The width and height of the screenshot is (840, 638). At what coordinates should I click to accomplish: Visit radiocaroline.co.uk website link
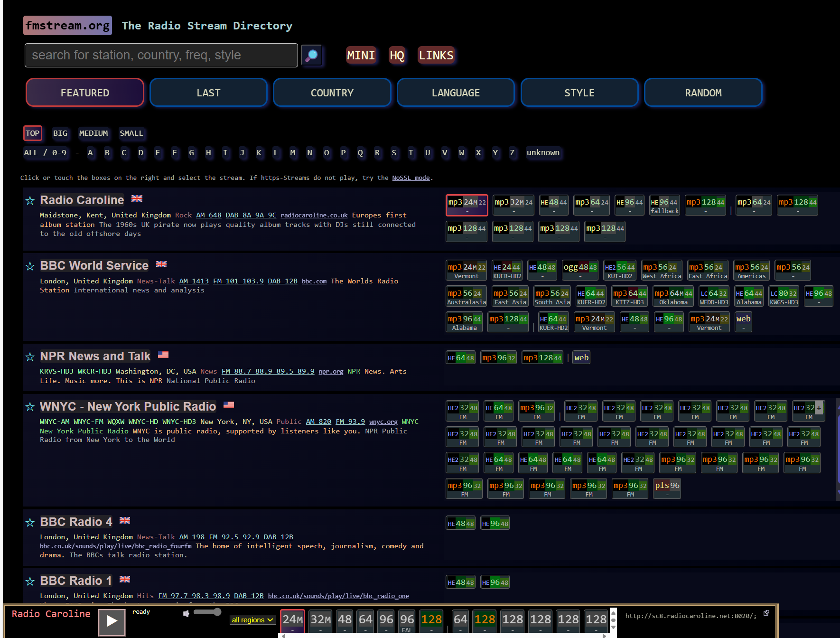coord(314,216)
